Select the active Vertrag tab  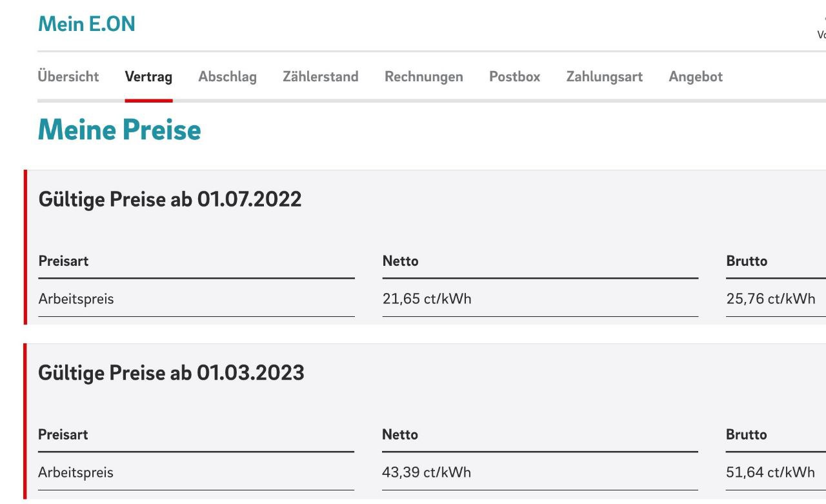coord(148,77)
